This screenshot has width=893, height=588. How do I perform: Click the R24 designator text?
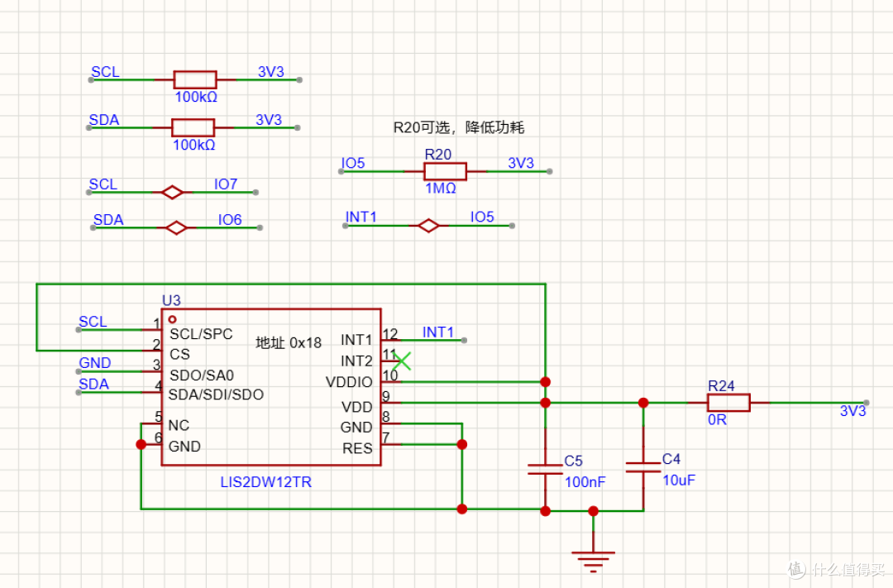(x=721, y=385)
